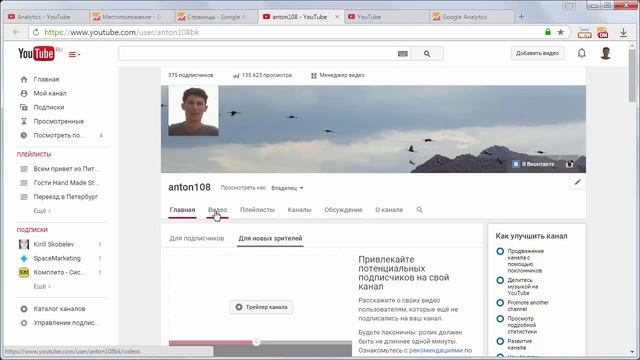Select Для подписчиков tab
The height and width of the screenshot is (360, 640).
click(197, 238)
